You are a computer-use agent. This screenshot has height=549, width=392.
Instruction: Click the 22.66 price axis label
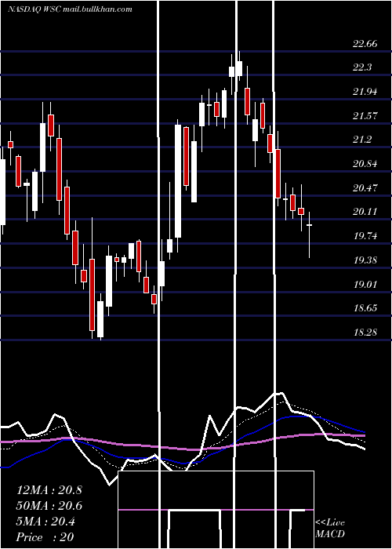[365, 44]
